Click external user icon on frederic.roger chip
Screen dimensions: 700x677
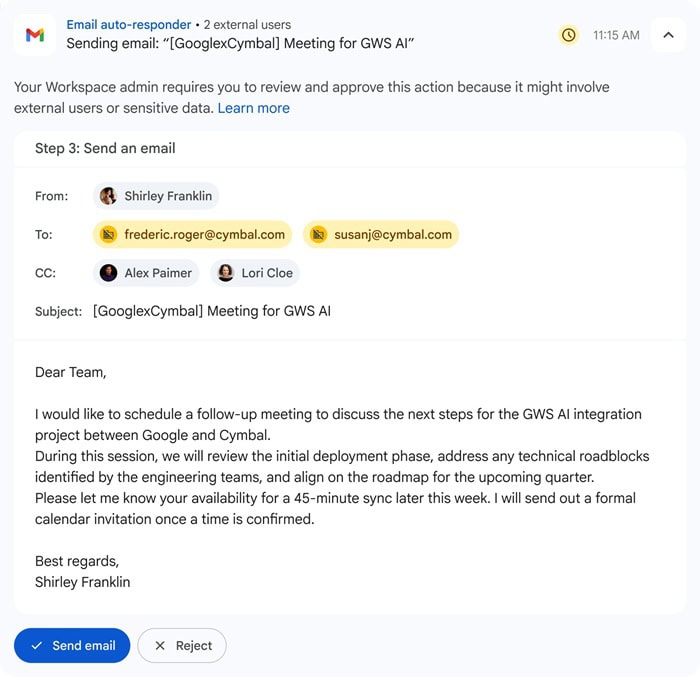click(x=108, y=234)
